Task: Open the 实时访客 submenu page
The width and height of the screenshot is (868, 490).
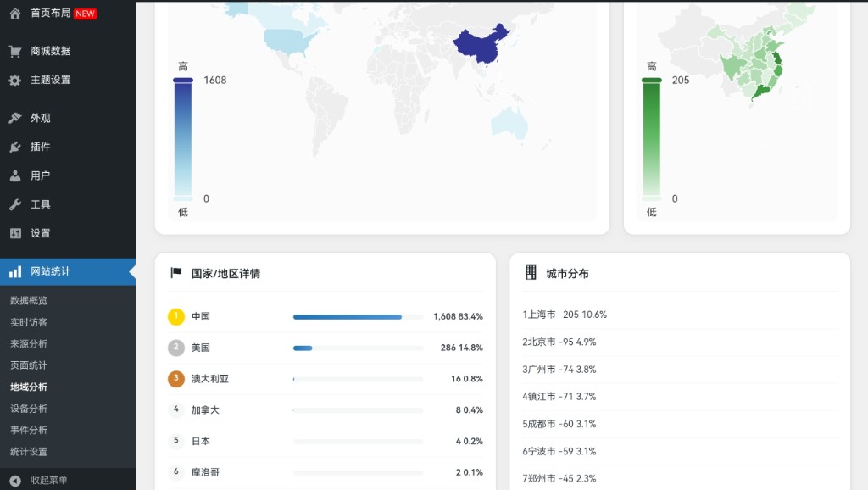Action: coord(29,322)
